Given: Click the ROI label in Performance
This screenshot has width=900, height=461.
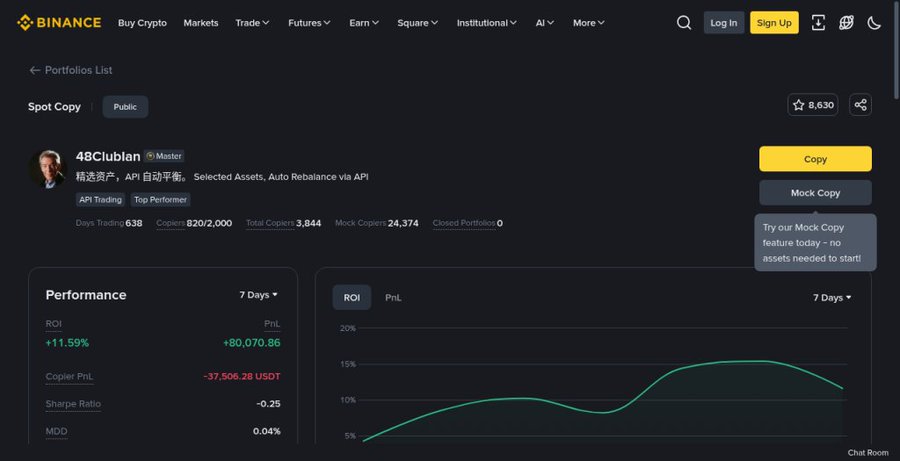Looking at the screenshot, I should (x=53, y=324).
